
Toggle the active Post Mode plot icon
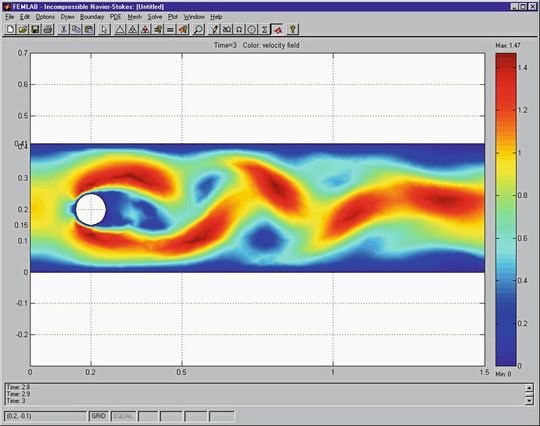[277, 29]
